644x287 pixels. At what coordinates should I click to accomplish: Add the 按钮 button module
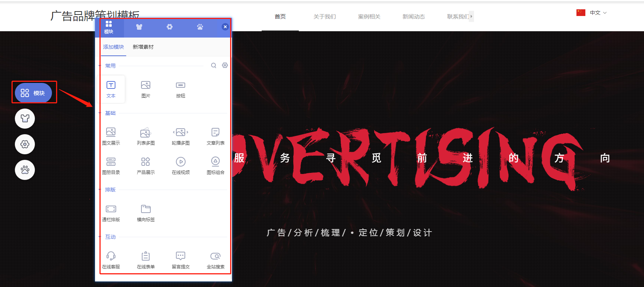181,89
